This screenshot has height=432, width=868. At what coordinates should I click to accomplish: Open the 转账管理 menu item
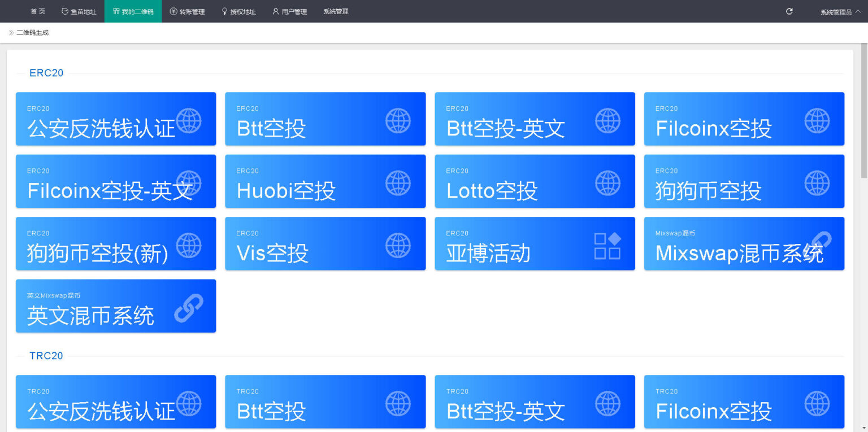(x=187, y=11)
